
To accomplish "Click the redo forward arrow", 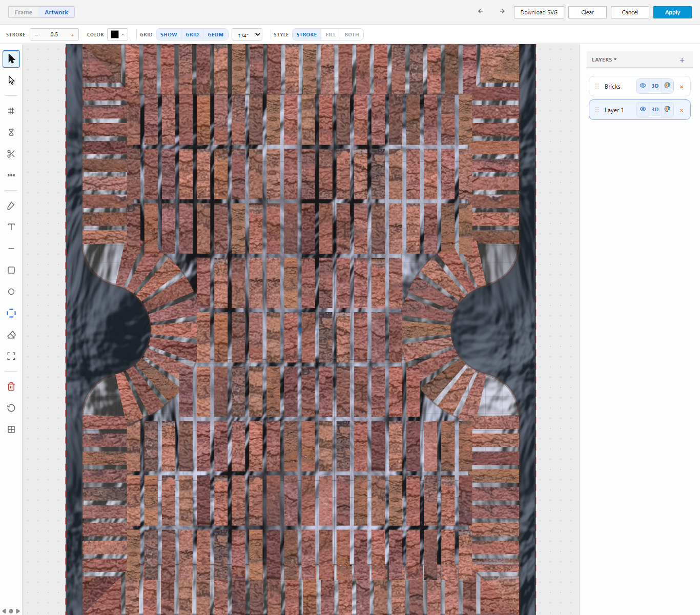I will pyautogui.click(x=502, y=11).
